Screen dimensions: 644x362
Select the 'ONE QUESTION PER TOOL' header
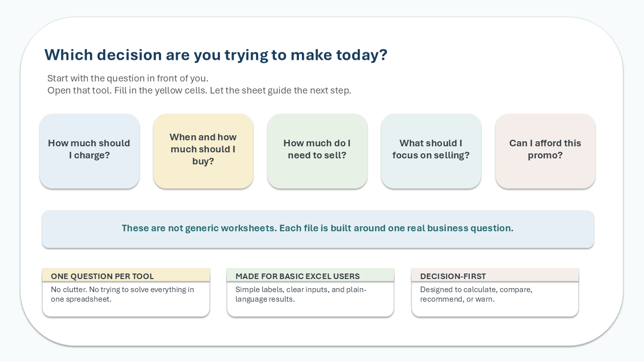[126, 275]
